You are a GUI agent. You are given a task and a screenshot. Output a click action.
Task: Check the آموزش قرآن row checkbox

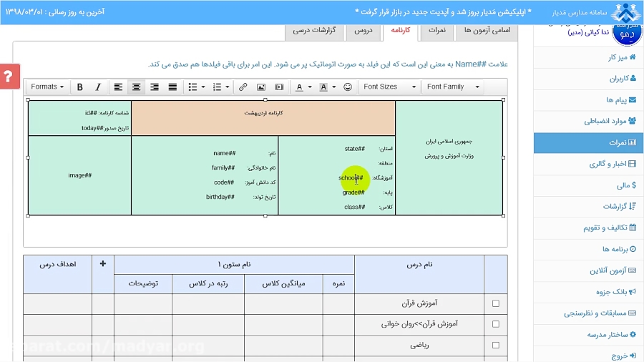496,303
